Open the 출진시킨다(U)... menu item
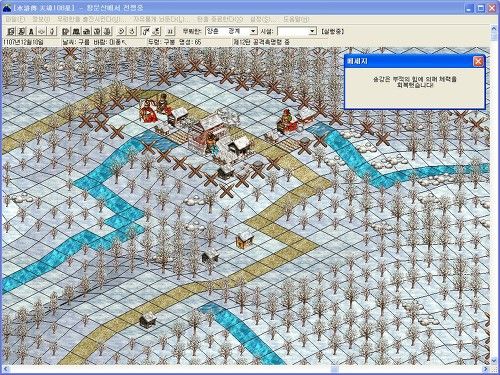 90,19
